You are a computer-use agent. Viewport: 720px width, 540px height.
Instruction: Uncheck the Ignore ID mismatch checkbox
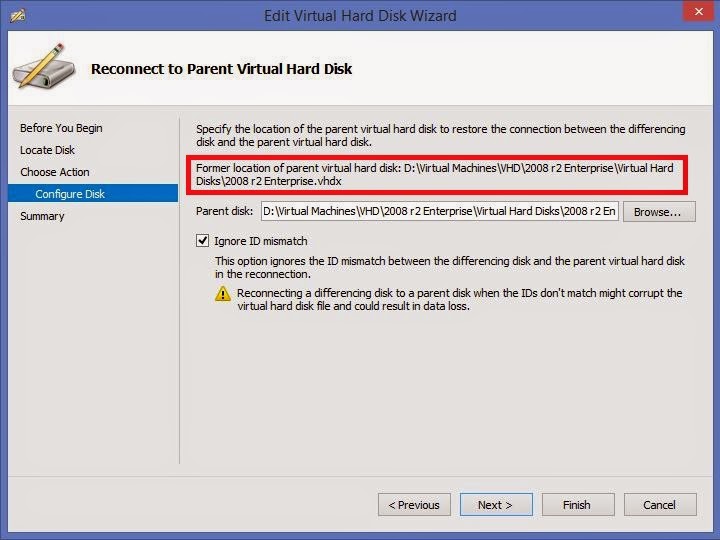(x=203, y=241)
